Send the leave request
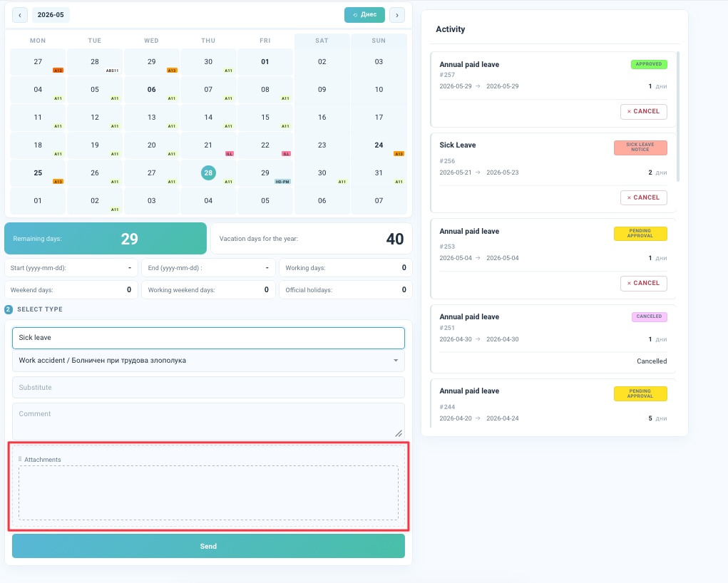This screenshot has width=728, height=583. (x=208, y=546)
